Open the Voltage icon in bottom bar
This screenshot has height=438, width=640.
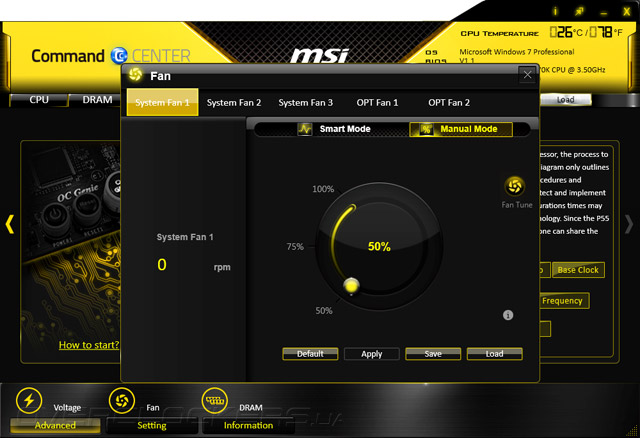(x=29, y=400)
